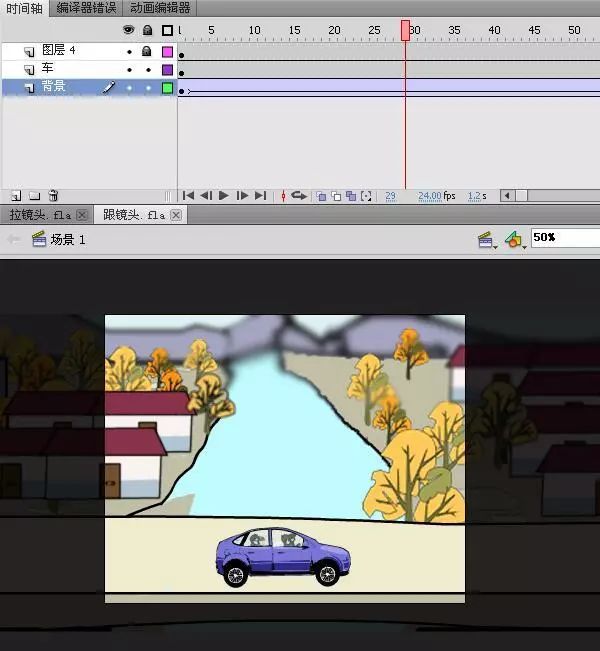Play the timeline animation

pos(223,195)
